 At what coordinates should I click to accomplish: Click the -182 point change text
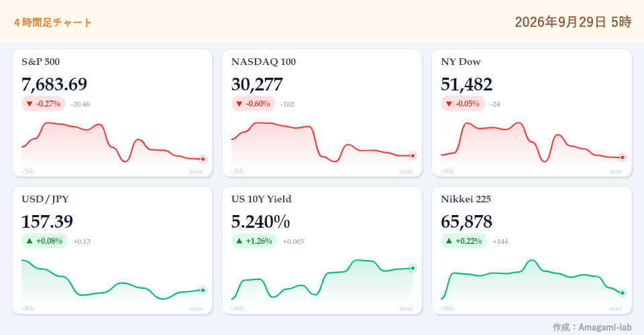(288, 104)
